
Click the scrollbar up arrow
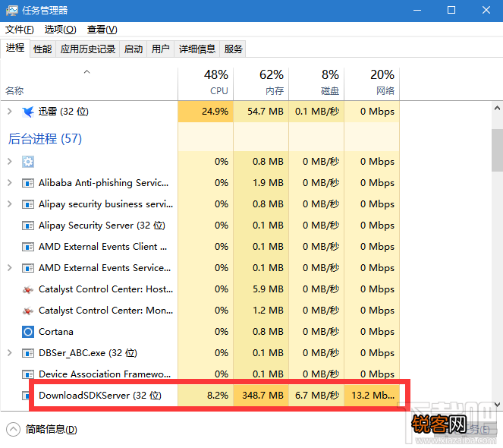[x=497, y=108]
